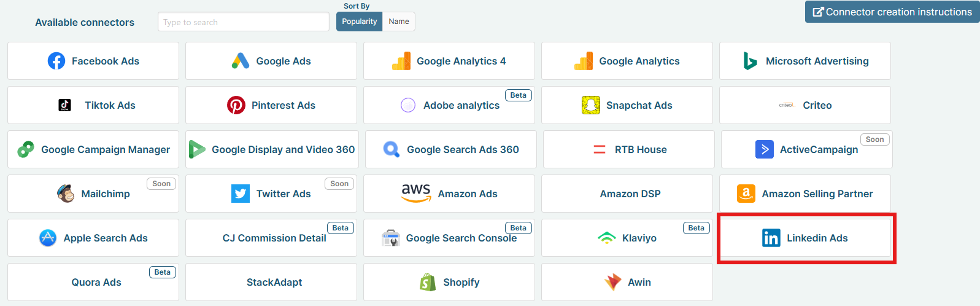This screenshot has width=980, height=306.
Task: Sort connectors by Popularity
Action: 359,22
